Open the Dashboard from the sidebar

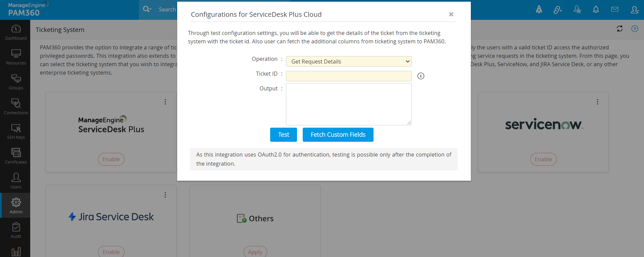[x=16, y=32]
